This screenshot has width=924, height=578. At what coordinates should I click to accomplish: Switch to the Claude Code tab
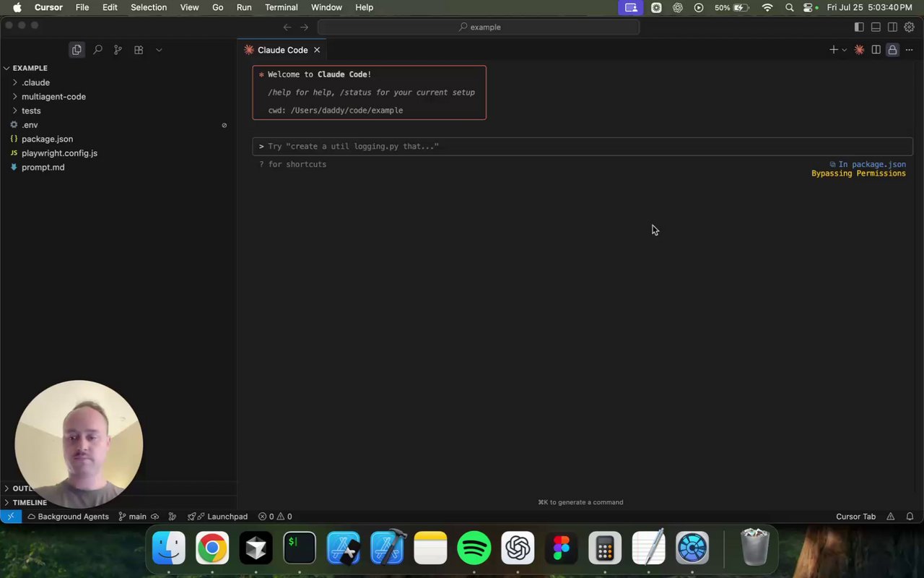(x=282, y=50)
